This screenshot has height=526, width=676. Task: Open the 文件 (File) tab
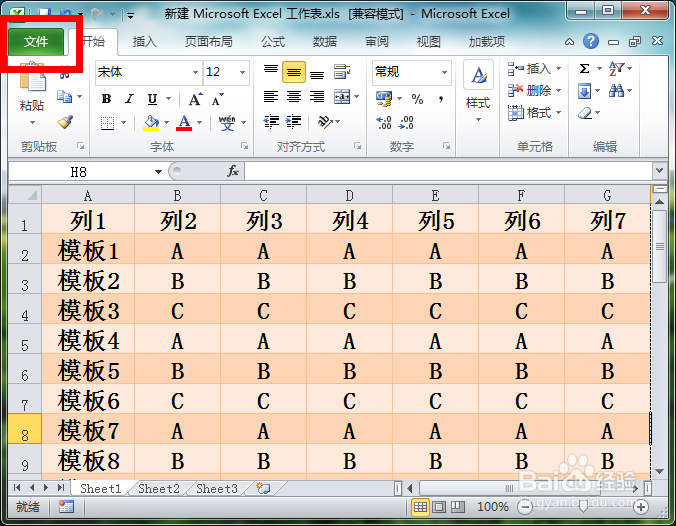click(36, 42)
